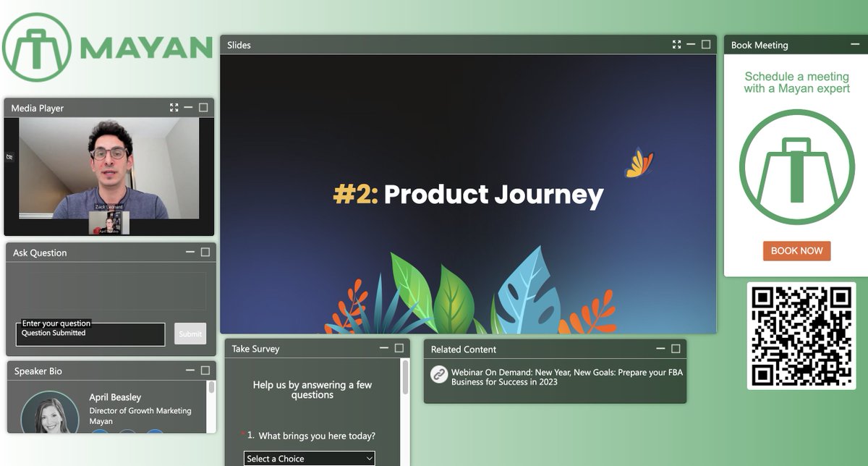The width and height of the screenshot is (868, 466).
Task: Click 'What brings you here today?' question
Action: point(317,436)
